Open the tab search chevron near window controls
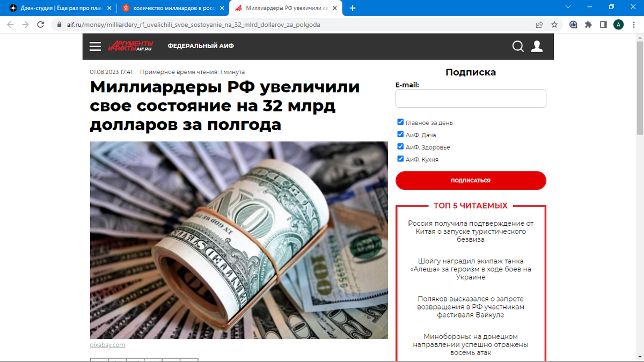The width and height of the screenshot is (644, 362). coord(568,8)
